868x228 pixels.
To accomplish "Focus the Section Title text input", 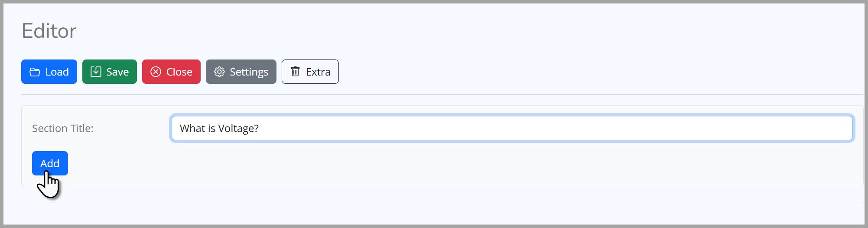I will point(511,128).
